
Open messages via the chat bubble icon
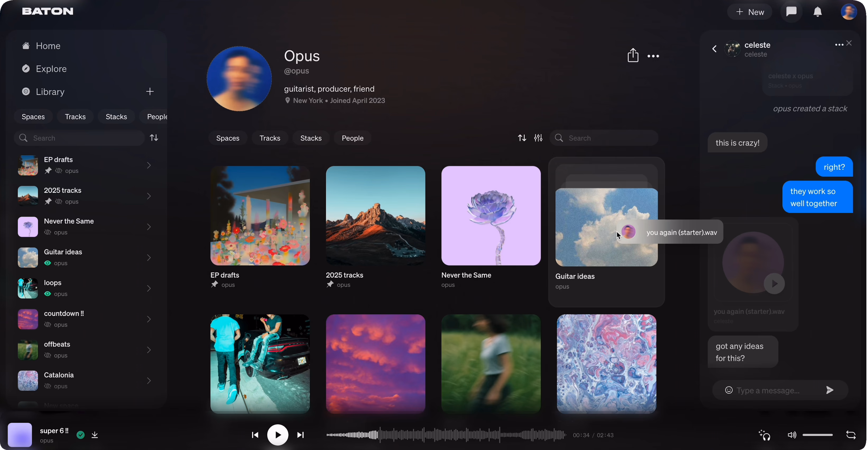pyautogui.click(x=792, y=11)
